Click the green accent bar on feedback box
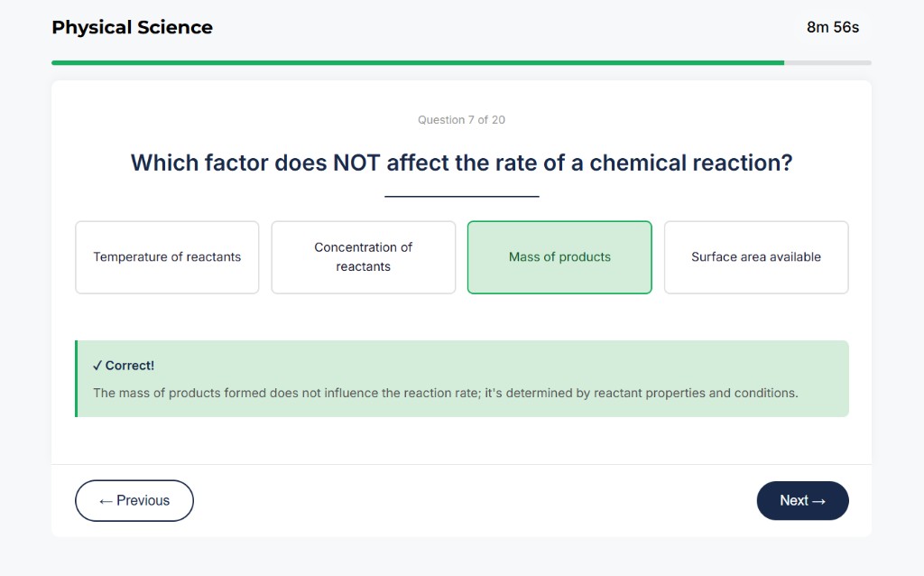 (x=77, y=379)
